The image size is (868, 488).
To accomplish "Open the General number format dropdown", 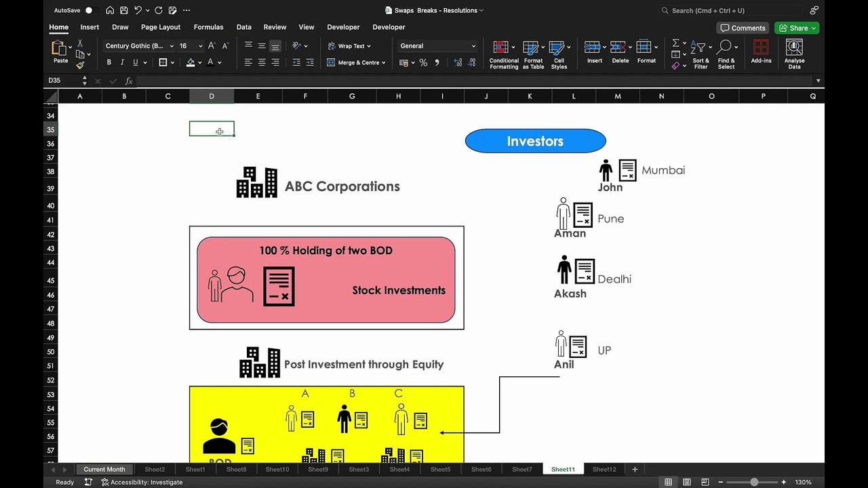I will tap(473, 46).
